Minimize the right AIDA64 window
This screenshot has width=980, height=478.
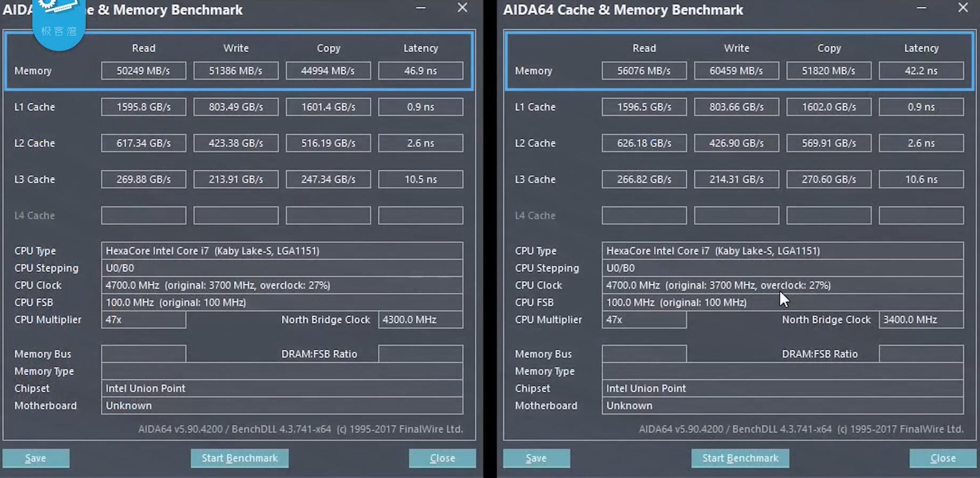[921, 8]
